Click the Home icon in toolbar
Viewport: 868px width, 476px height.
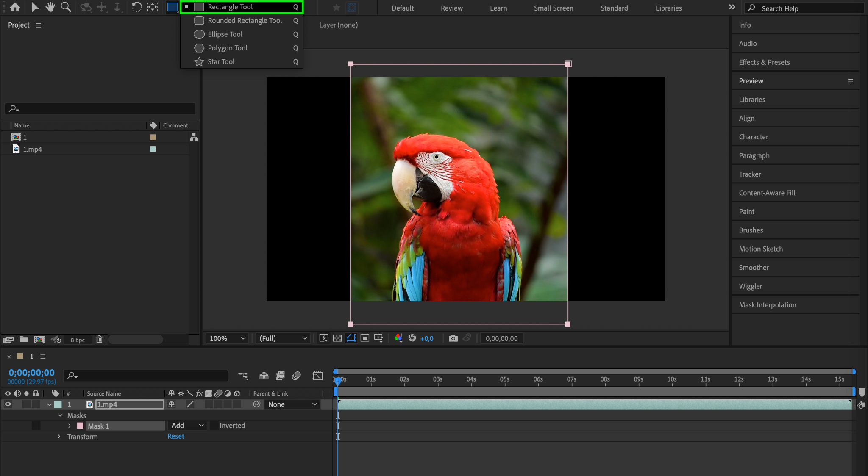coord(15,7)
